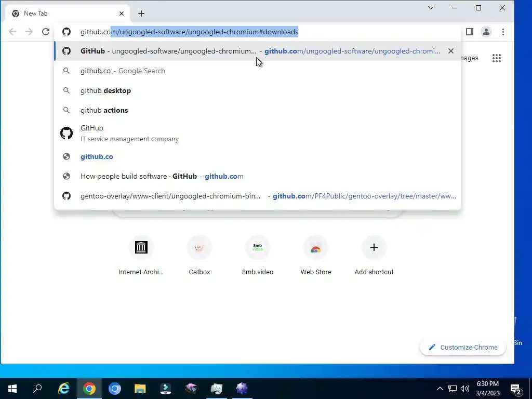Open the Internet Archive shortcut
The width and height of the screenshot is (532, 399).
[141, 256]
